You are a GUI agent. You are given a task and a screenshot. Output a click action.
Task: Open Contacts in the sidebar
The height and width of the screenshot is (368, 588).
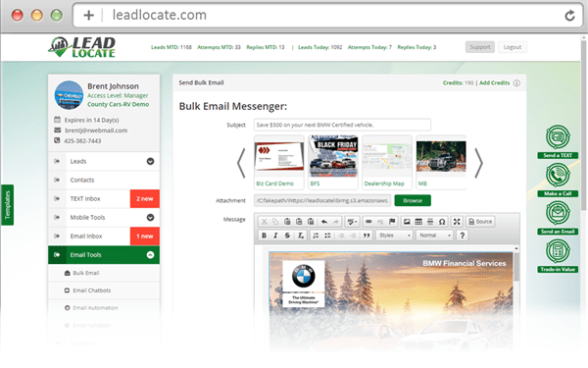click(104, 181)
